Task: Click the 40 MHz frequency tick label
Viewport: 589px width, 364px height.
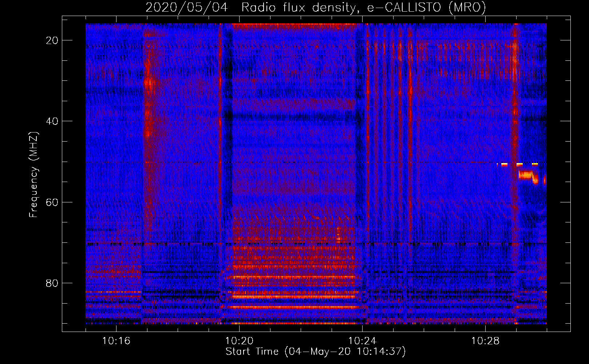Action: pyautogui.click(x=52, y=121)
